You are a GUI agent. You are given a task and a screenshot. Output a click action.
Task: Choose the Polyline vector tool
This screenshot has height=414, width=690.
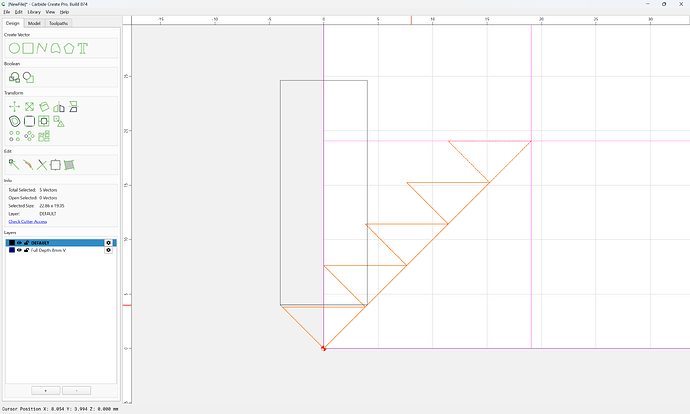(x=42, y=48)
